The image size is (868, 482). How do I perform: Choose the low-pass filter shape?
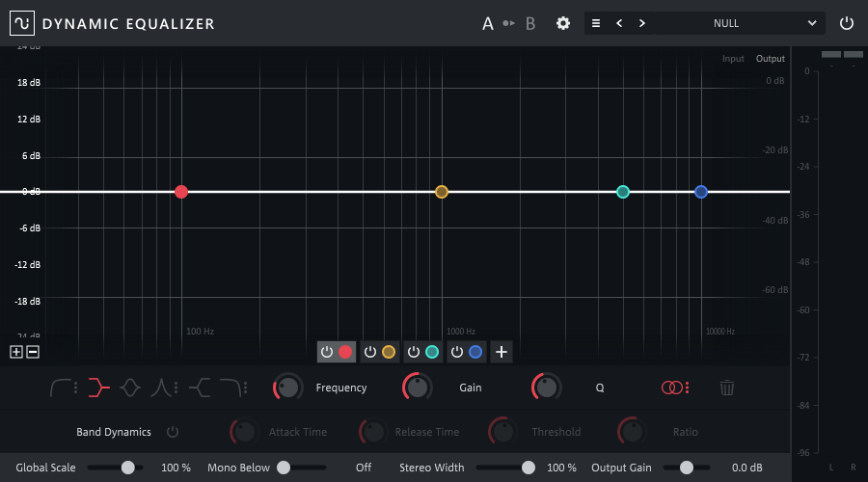pyautogui.click(x=231, y=388)
